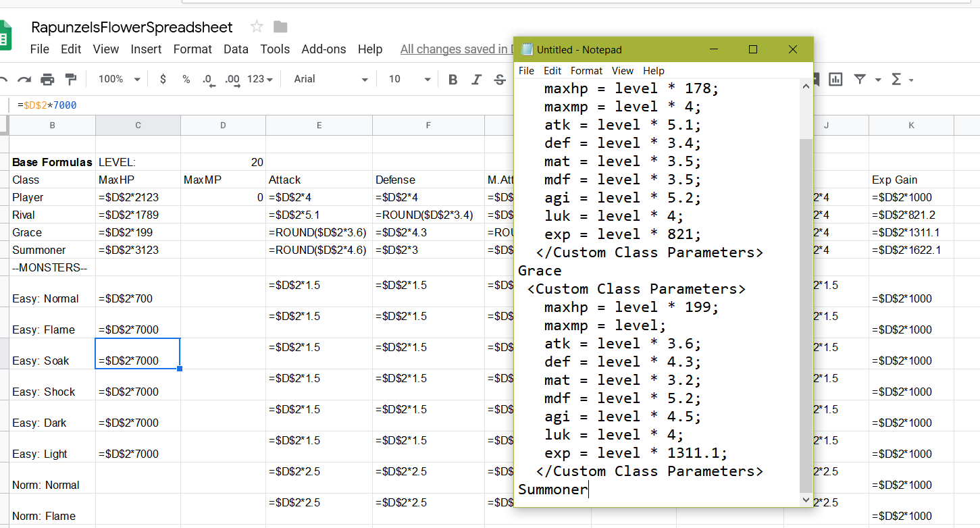Click the RapunzelsFlowerSpreadsheet document title
This screenshot has width=980, height=528.
point(132,27)
